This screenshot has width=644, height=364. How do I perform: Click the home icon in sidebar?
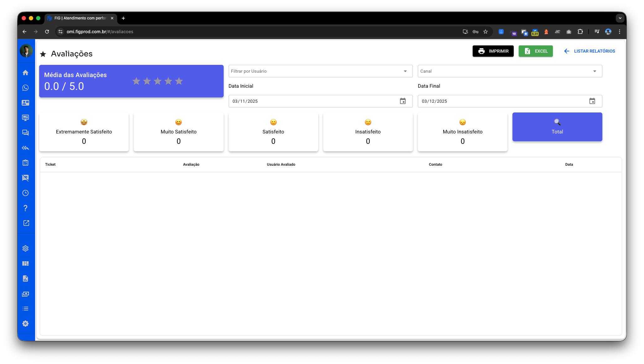25,73
